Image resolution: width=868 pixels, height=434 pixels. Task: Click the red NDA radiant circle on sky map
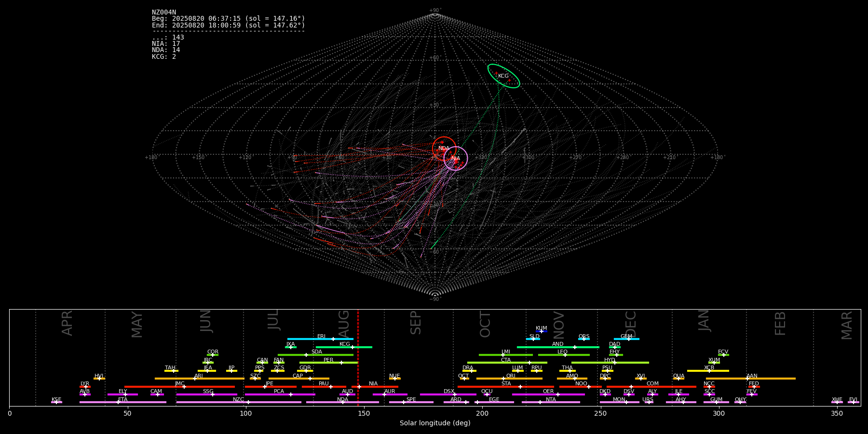pyautogui.click(x=444, y=149)
